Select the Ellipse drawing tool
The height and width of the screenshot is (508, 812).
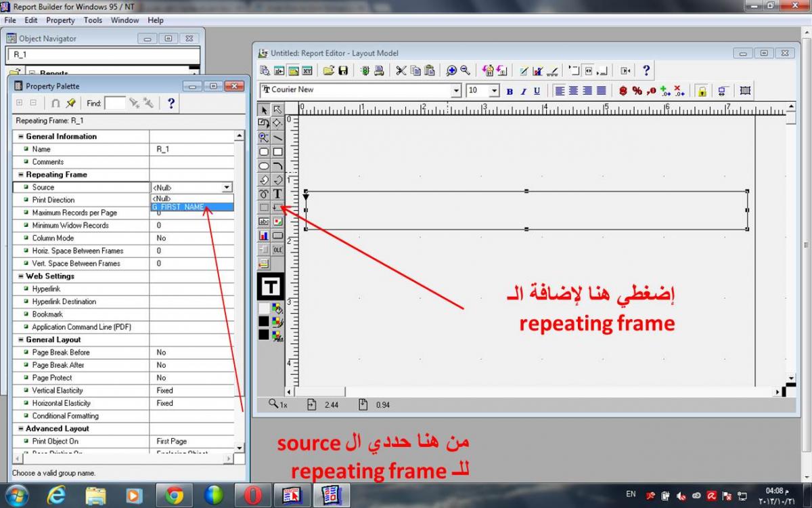pyautogui.click(x=264, y=166)
